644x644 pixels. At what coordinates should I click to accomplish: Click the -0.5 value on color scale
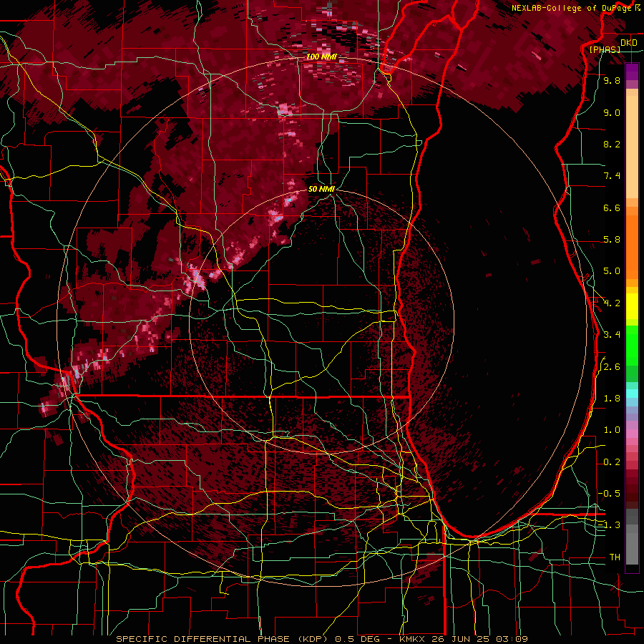point(609,494)
